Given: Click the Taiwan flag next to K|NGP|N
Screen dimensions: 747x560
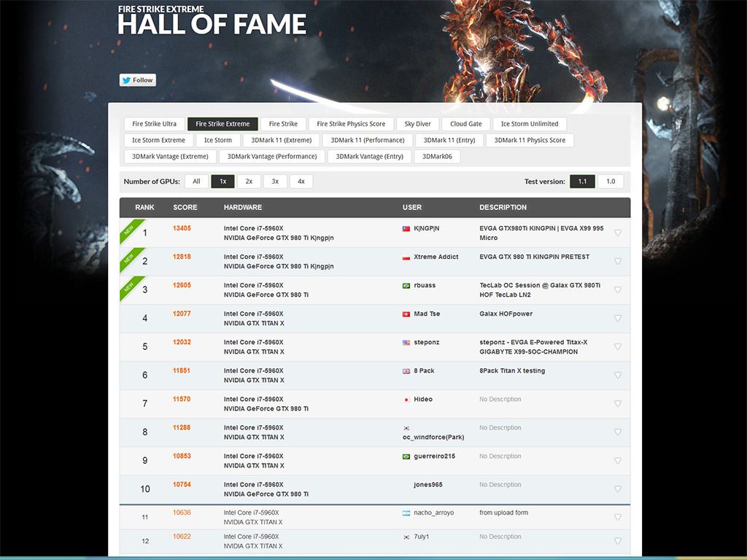Looking at the screenshot, I should tap(406, 229).
